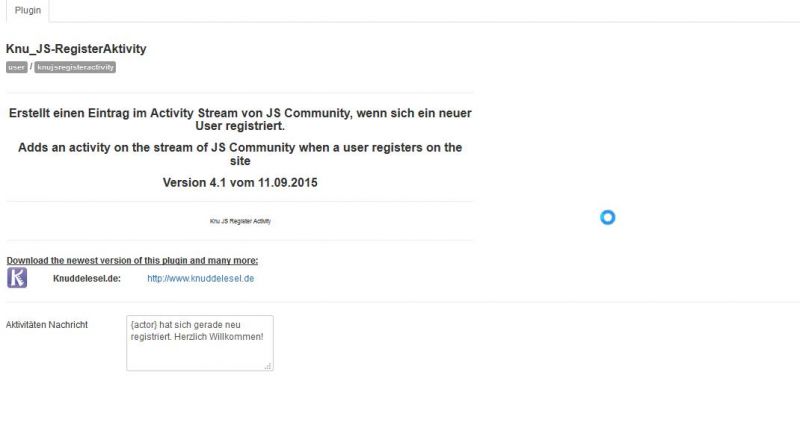Screen dimensions: 800x428
Task: Open the http://www.knuddelesel.de link
Action: pyautogui.click(x=201, y=279)
